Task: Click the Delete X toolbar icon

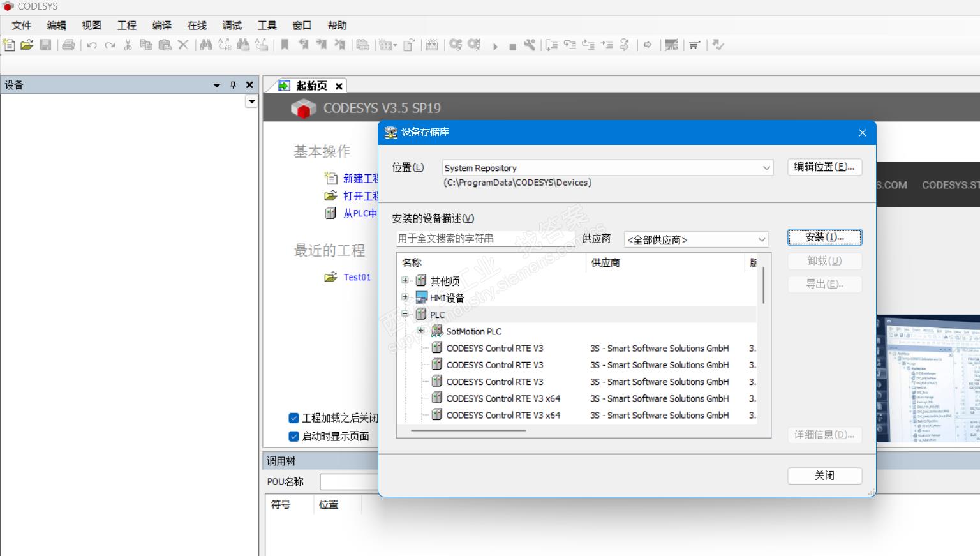Action: tap(183, 45)
